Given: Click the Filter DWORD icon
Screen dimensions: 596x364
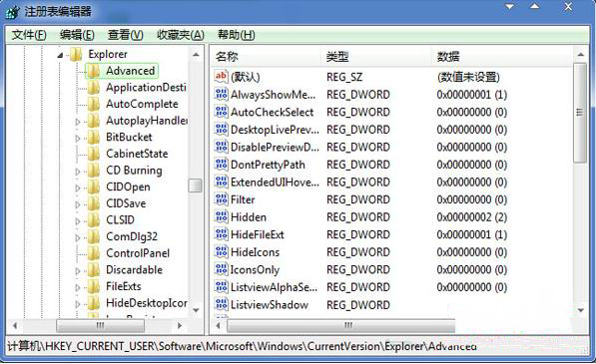Looking at the screenshot, I should [221, 198].
